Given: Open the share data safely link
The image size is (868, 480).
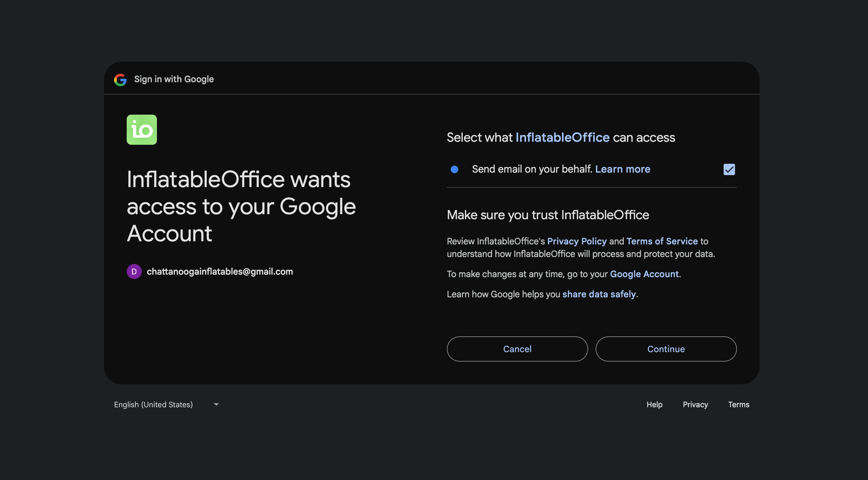Looking at the screenshot, I should 599,294.
